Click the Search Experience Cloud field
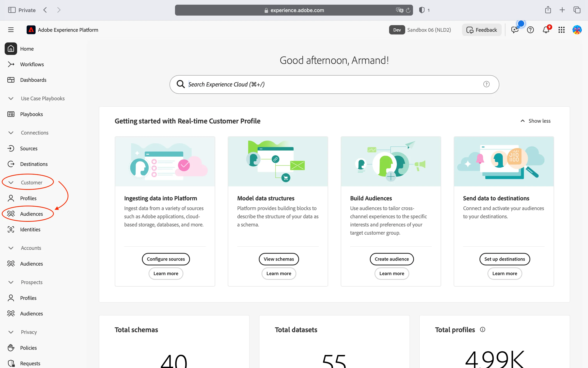Image resolution: width=588 pixels, height=368 pixels. [334, 84]
